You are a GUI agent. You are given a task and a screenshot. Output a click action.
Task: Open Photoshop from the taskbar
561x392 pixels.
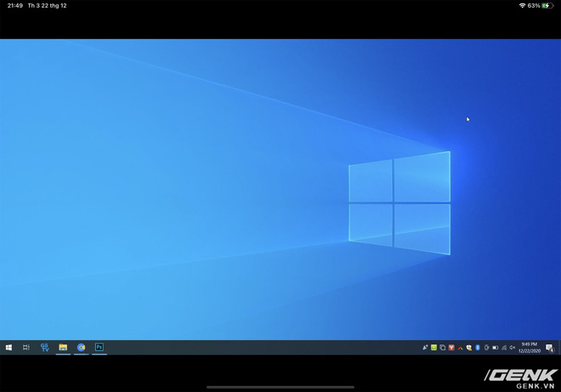99,347
